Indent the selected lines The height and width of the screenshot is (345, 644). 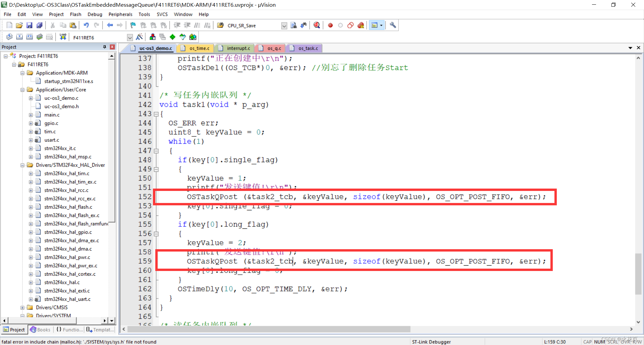[177, 25]
